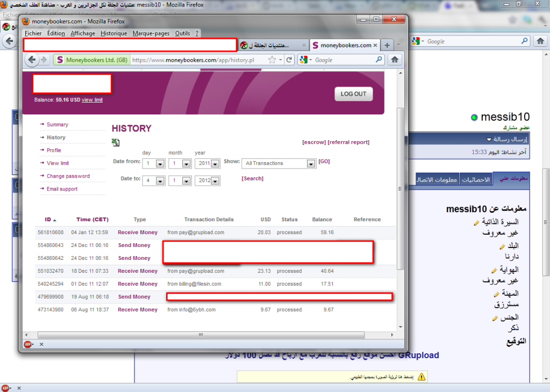Open the Date to day dropdown
Screen dimensions: 550x392
(160, 181)
